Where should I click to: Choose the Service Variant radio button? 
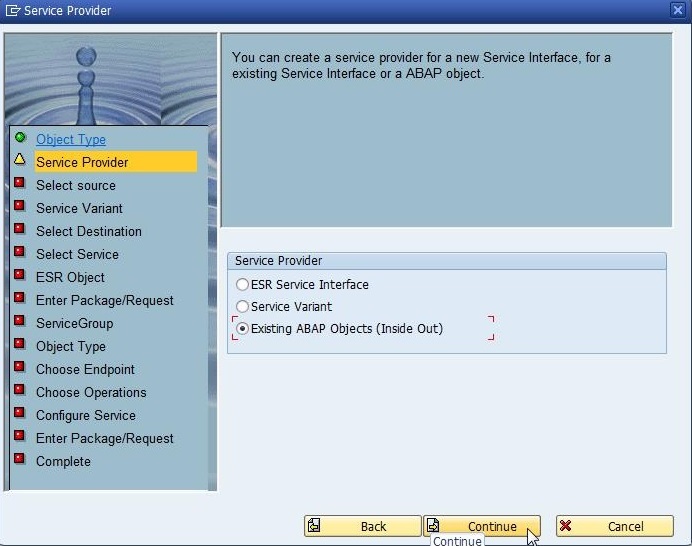click(243, 307)
